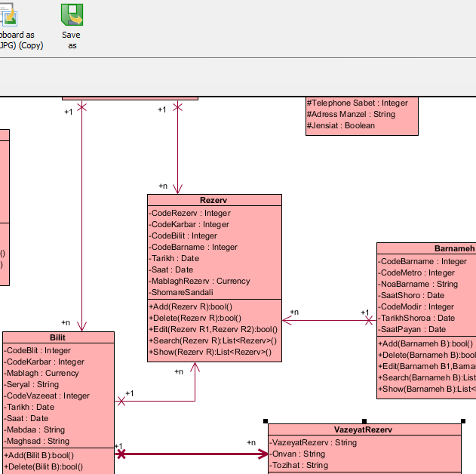
Task: Click the Delete(Bilit B):bool() operation
Action: point(44,466)
